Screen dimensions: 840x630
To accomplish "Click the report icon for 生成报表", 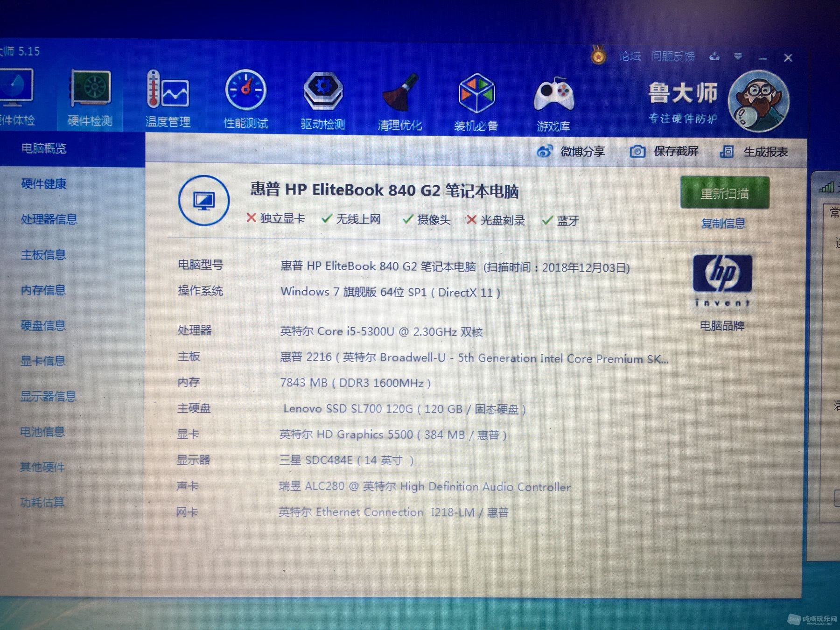I will [x=727, y=152].
